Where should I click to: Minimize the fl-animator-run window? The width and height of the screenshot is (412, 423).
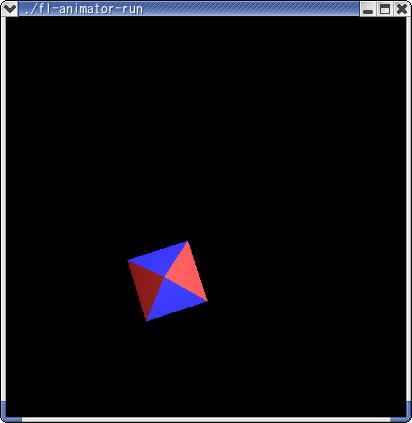tap(368, 9)
